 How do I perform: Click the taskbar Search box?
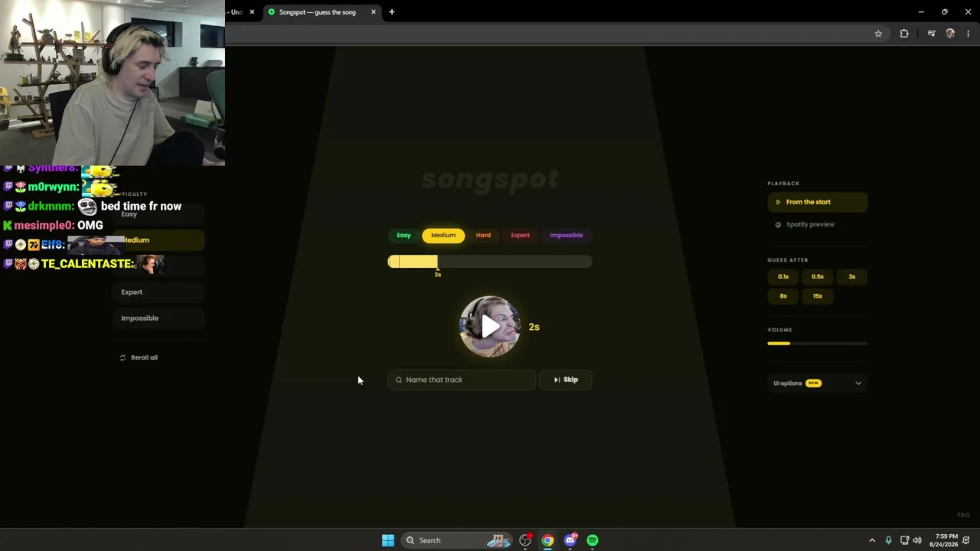click(x=458, y=540)
